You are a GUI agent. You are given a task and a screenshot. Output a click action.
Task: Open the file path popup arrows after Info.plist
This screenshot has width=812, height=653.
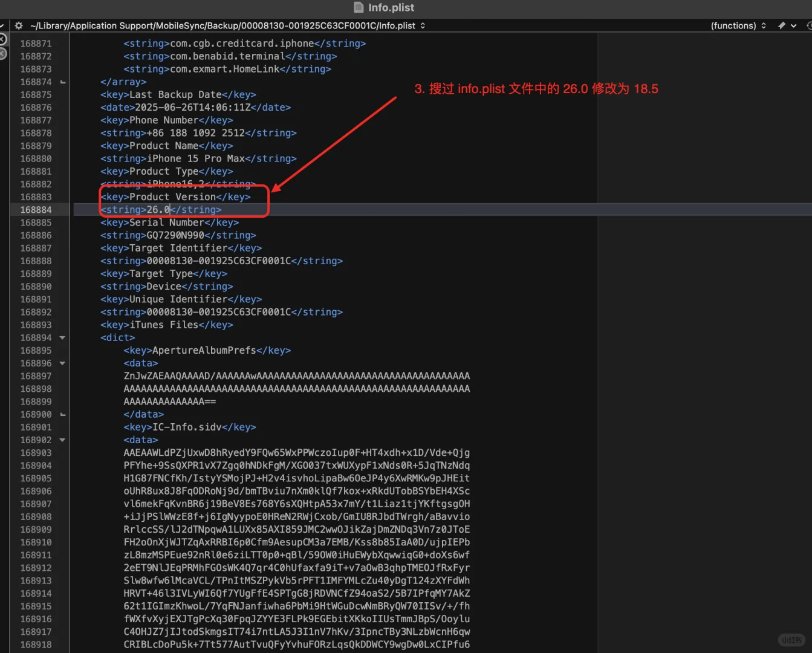[423, 25]
